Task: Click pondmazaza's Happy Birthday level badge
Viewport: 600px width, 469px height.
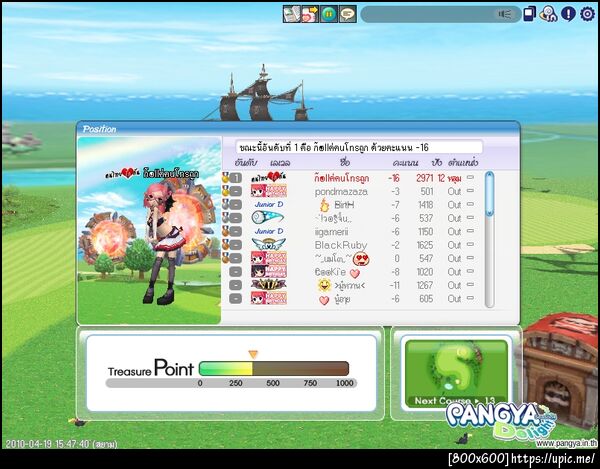Action: 269,191
